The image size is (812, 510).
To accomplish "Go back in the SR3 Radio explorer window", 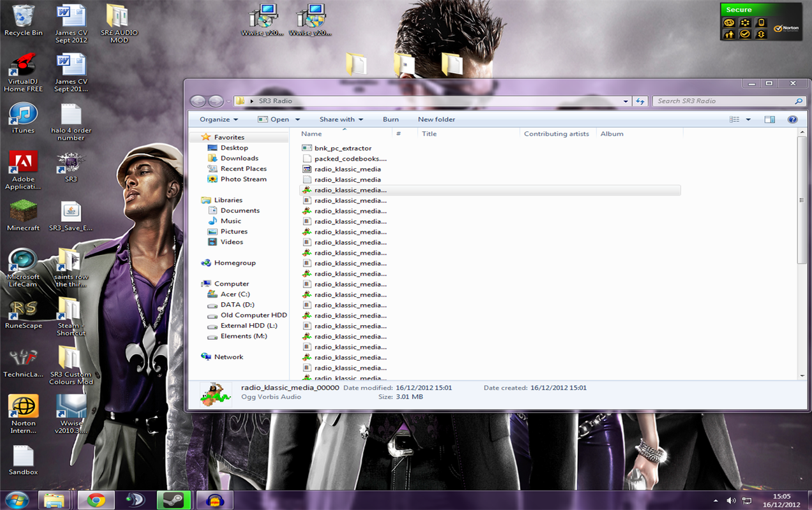I will click(x=198, y=101).
